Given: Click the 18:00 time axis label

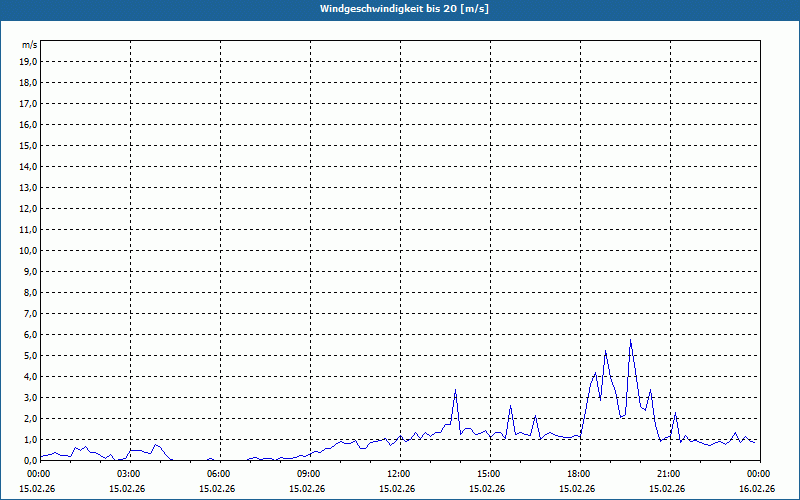Looking at the screenshot, I should point(581,474).
